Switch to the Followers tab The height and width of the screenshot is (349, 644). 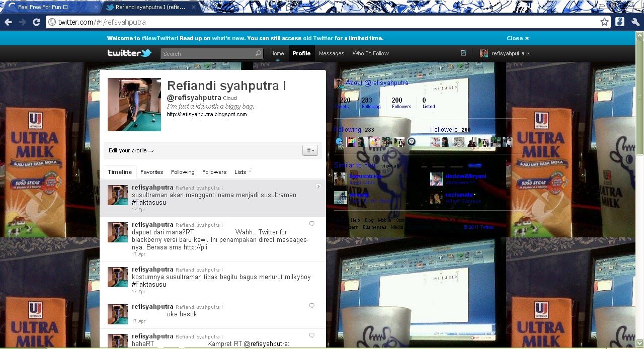(x=214, y=172)
